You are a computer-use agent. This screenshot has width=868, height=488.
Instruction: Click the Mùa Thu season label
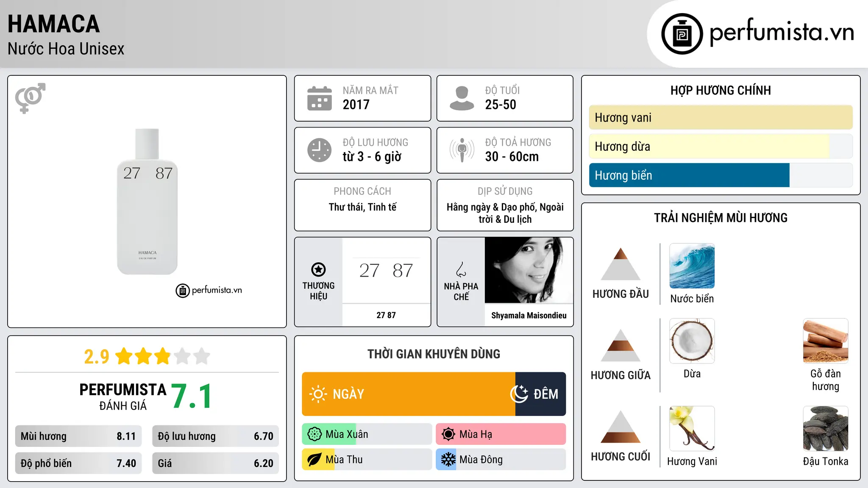click(x=344, y=460)
